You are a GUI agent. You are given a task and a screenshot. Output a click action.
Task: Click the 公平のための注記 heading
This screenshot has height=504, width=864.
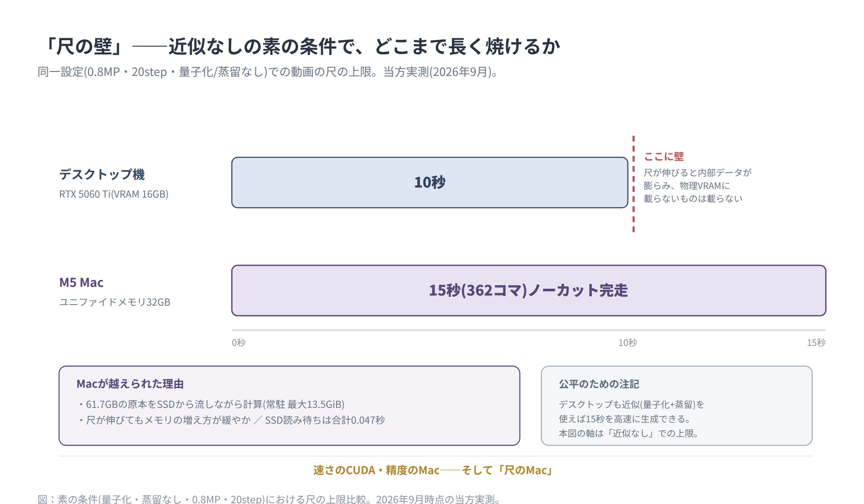(599, 384)
